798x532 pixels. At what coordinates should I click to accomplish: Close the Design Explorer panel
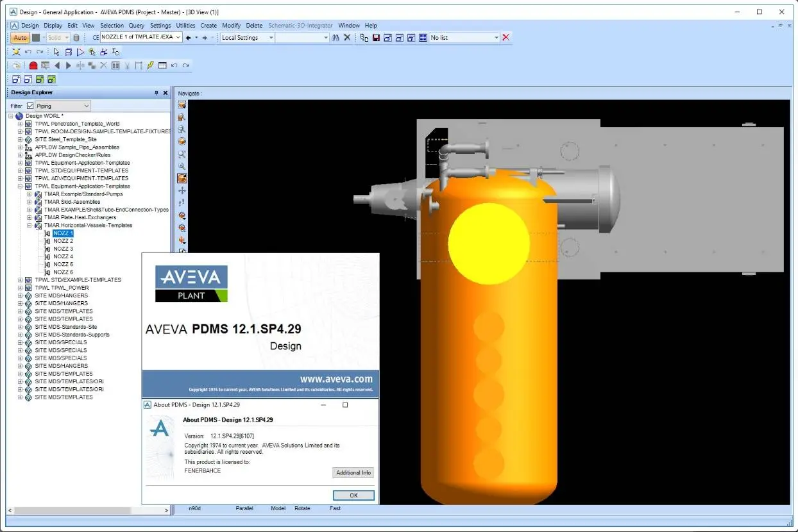[165, 93]
